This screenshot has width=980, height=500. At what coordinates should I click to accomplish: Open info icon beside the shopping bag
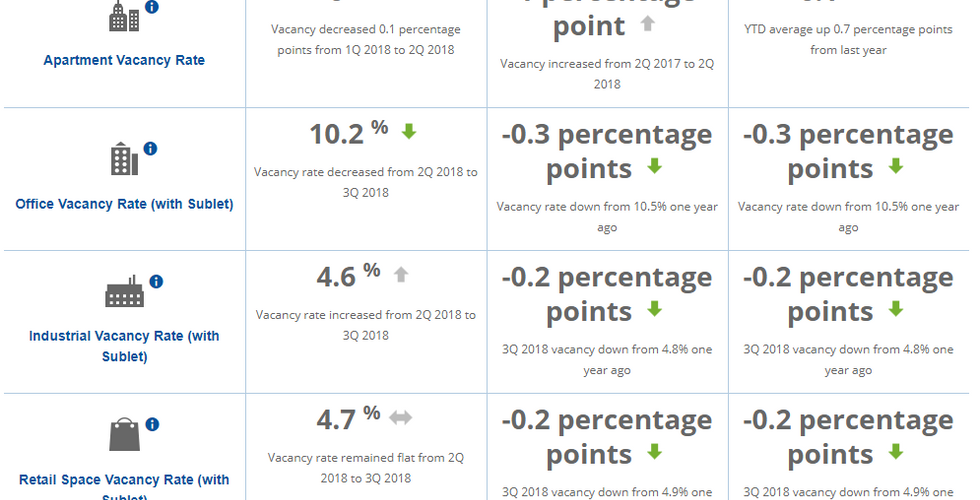(x=152, y=425)
